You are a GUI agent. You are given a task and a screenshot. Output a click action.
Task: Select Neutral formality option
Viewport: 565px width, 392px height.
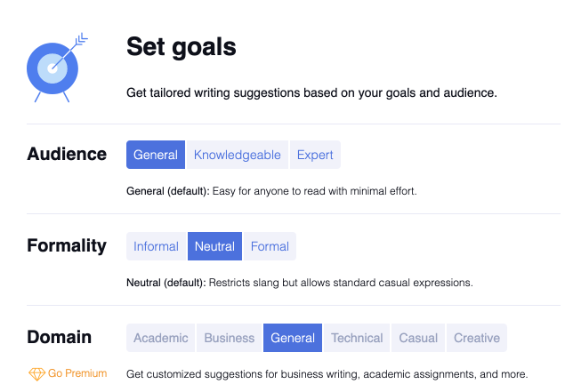click(214, 246)
